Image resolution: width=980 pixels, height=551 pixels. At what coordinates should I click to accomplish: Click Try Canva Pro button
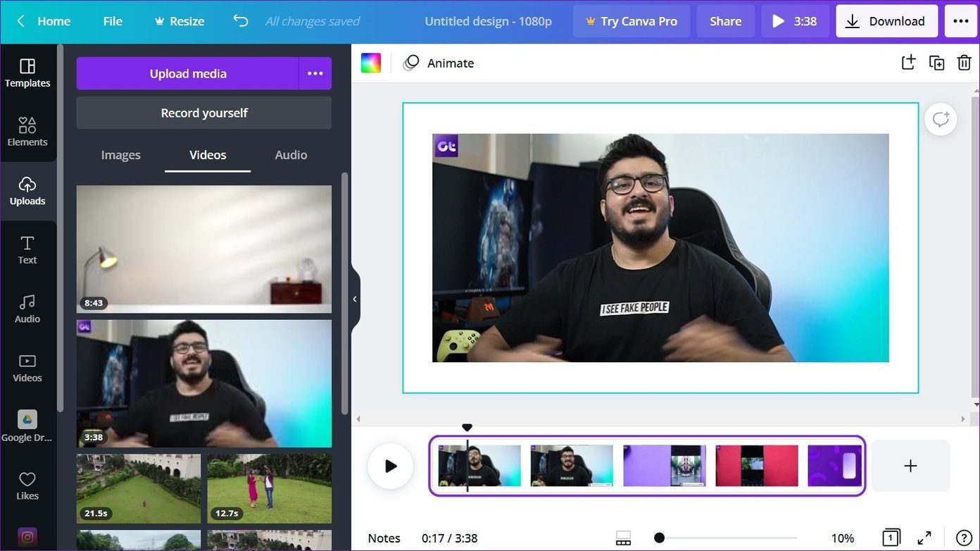631,21
